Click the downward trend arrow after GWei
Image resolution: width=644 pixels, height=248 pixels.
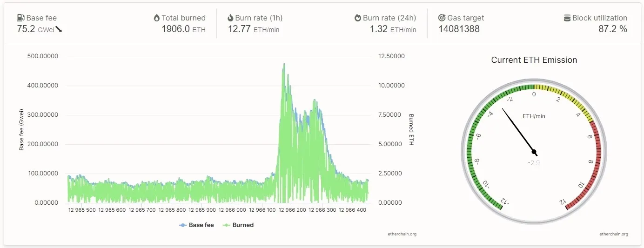[59, 29]
